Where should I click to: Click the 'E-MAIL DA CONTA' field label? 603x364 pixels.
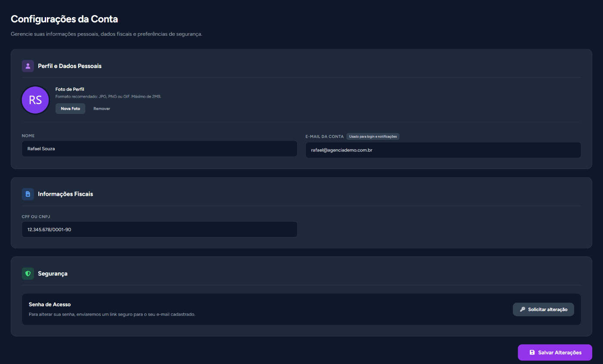[x=325, y=136]
